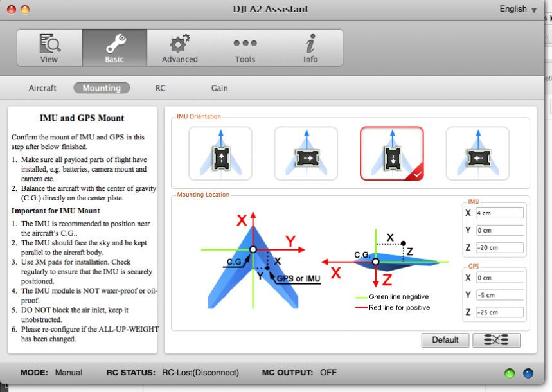Viewport: 552px width, 392px height.
Task: Click the 'Green line negative' legend entry
Action: click(398, 296)
